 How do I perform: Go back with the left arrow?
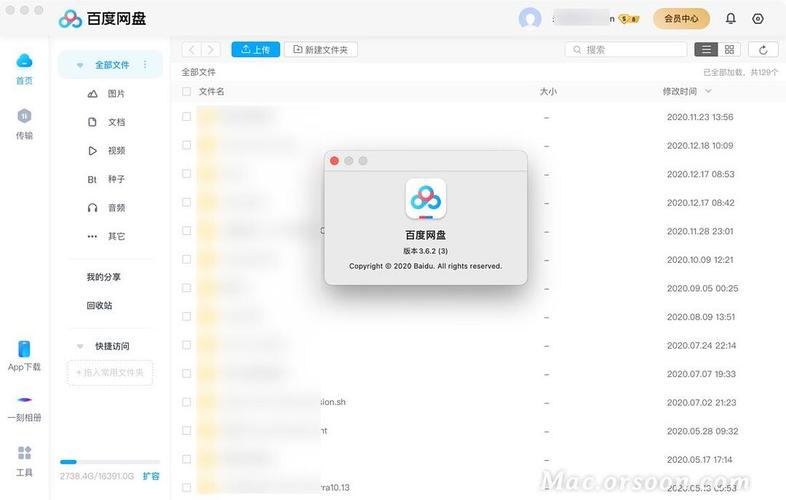pos(191,50)
